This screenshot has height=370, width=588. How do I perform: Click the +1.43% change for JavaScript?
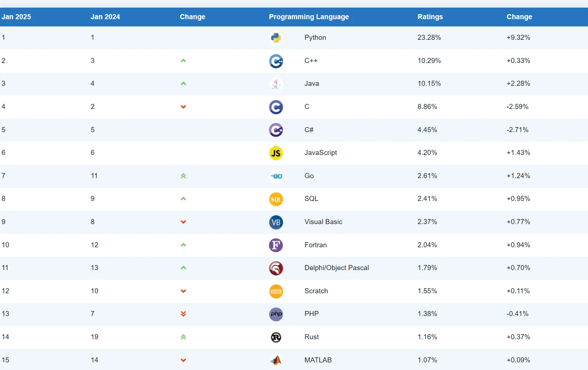(x=518, y=152)
